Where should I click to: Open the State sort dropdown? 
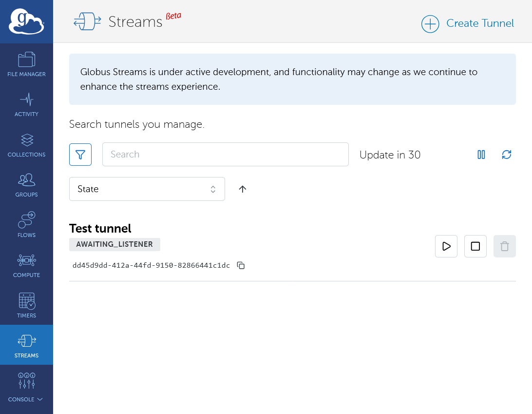[x=147, y=189]
